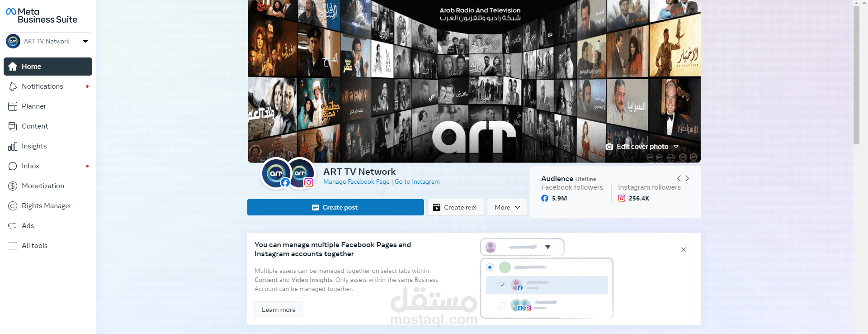Open Notifications in the sidebar

coord(48,86)
